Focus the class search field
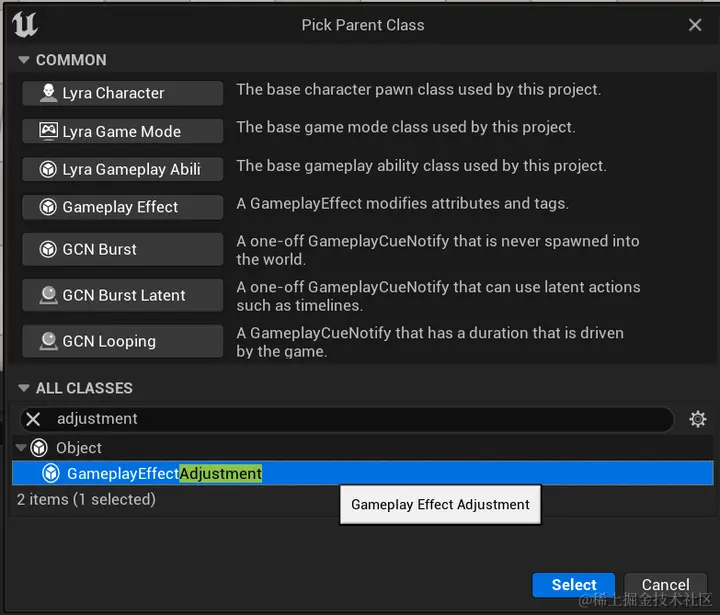Viewport: 720px width, 615px height. pyautogui.click(x=347, y=419)
